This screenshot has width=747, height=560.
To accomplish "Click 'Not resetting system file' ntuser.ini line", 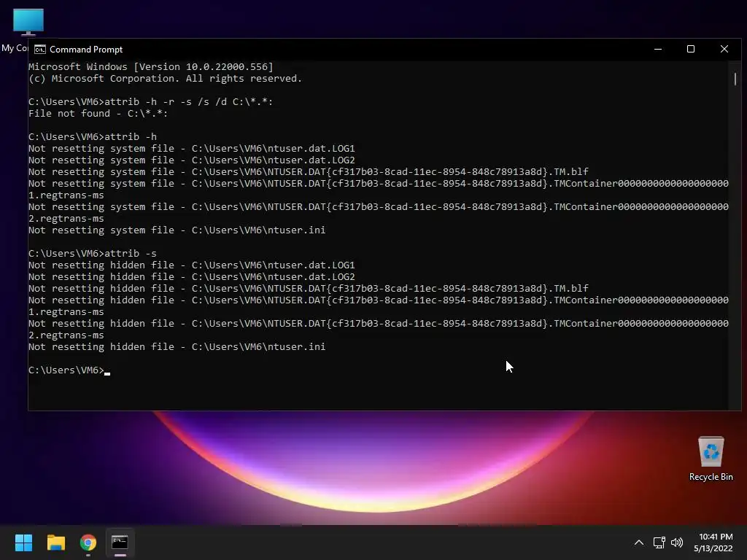I will [177, 230].
